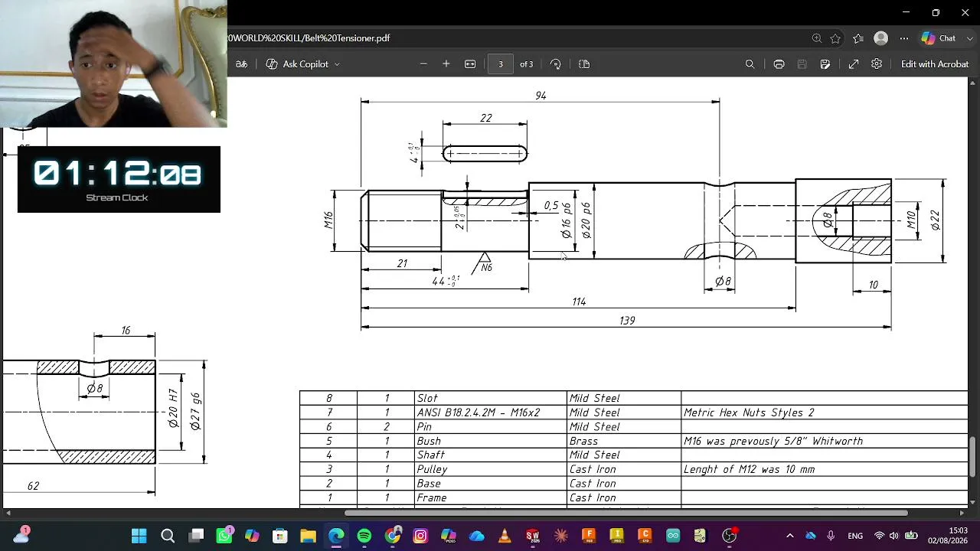
Task: Click the Save As icon
Action: 825,64
